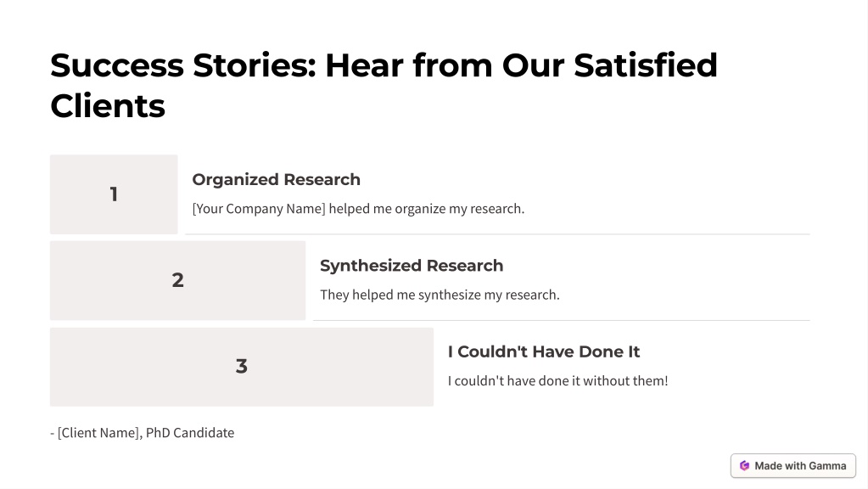Click the word Clients in the title
This screenshot has height=489, width=868.
tap(108, 106)
